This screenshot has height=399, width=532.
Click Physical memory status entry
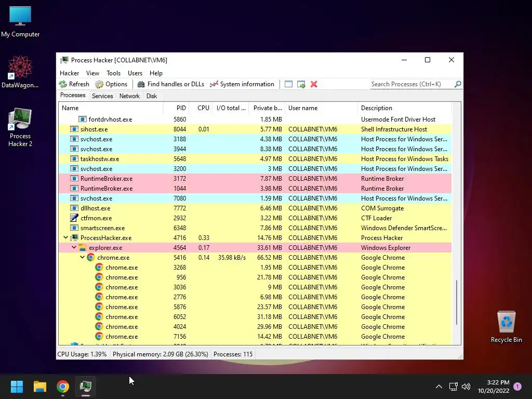[x=160, y=354]
